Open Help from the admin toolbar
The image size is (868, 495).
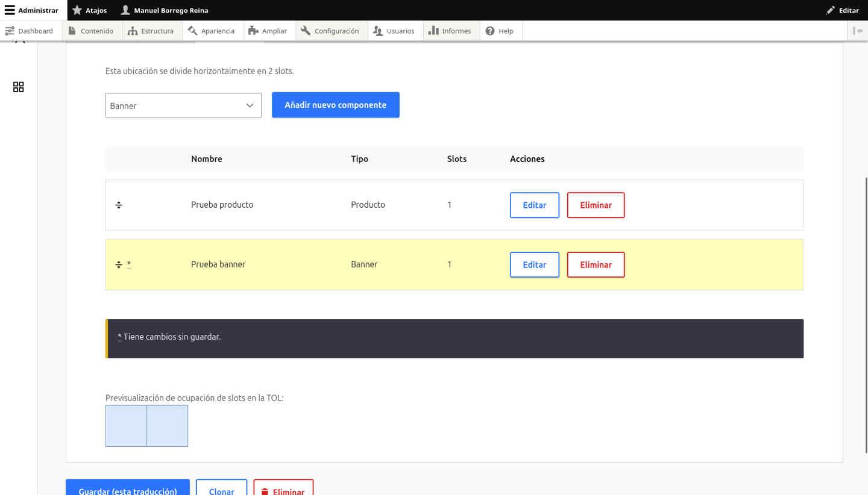point(500,31)
